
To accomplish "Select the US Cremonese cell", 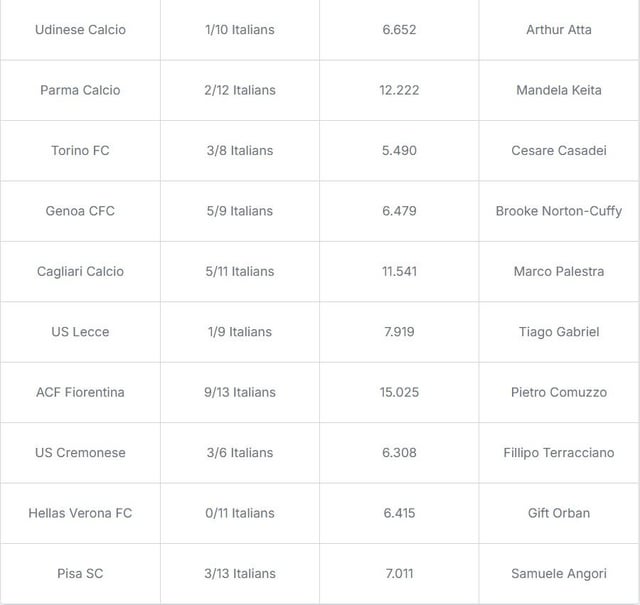I will click(x=80, y=453).
